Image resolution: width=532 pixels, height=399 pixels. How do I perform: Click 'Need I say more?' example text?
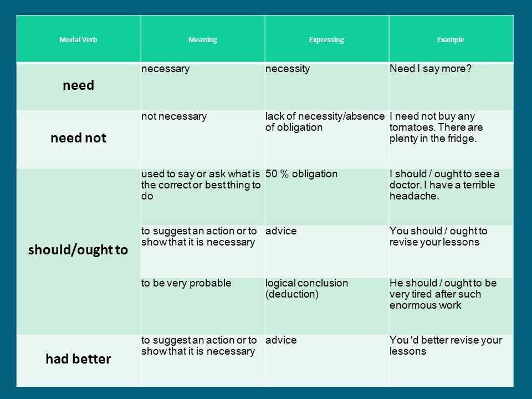[431, 69]
